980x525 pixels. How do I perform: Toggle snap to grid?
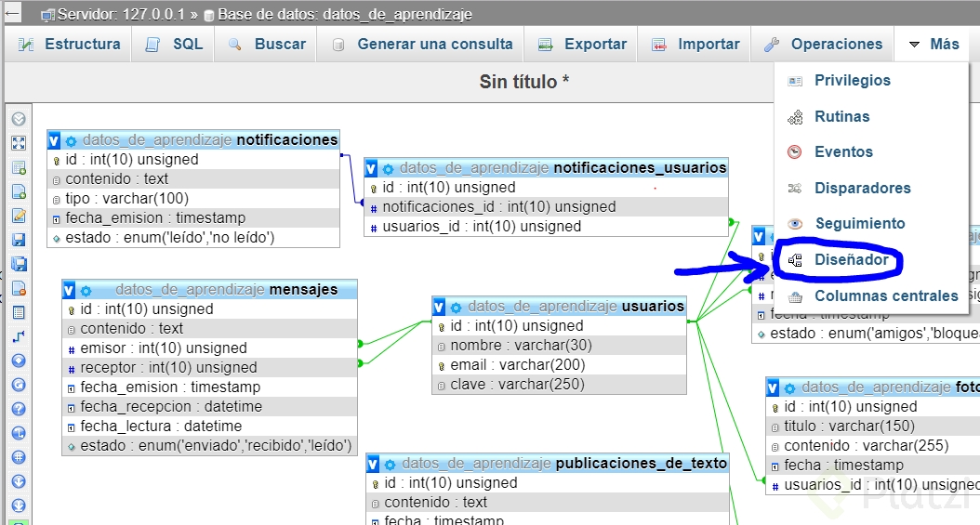click(x=19, y=457)
